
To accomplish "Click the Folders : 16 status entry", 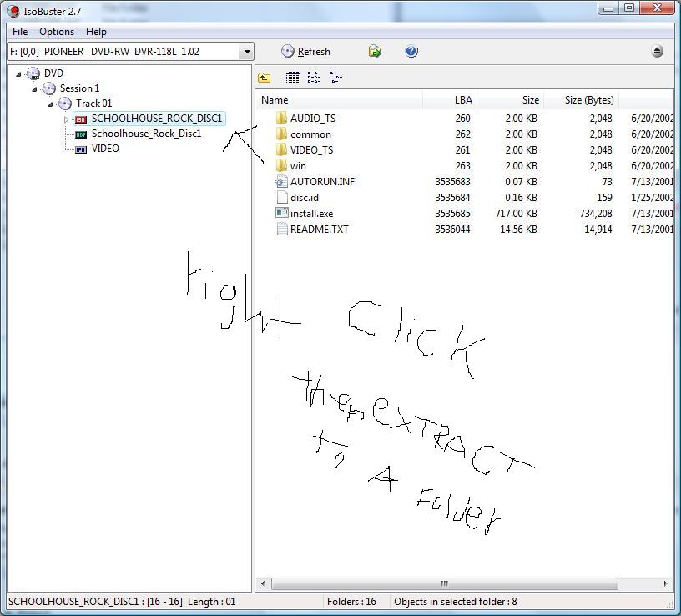I will coord(351,602).
